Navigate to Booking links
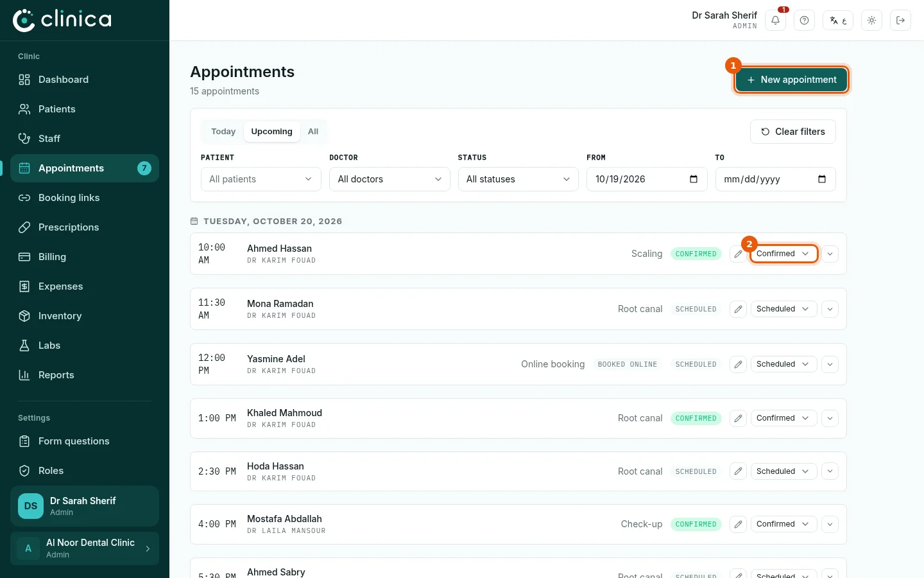This screenshot has width=924, height=578. pyautogui.click(x=85, y=198)
